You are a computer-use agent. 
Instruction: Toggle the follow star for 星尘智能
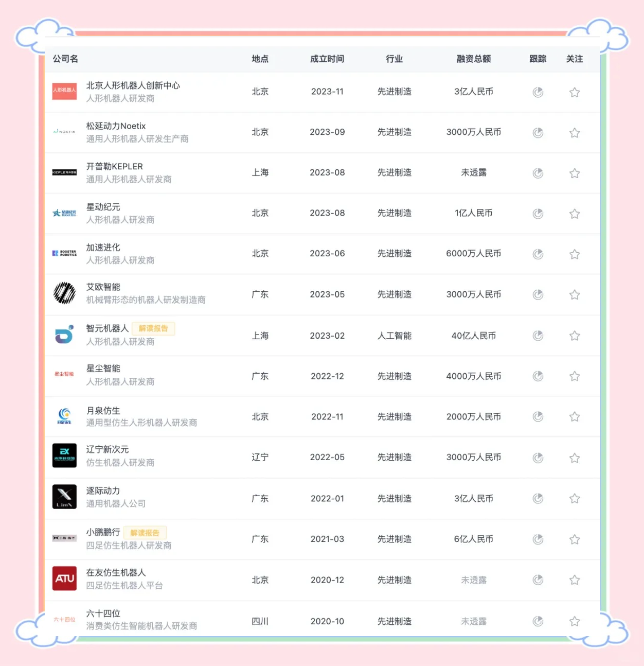(575, 376)
